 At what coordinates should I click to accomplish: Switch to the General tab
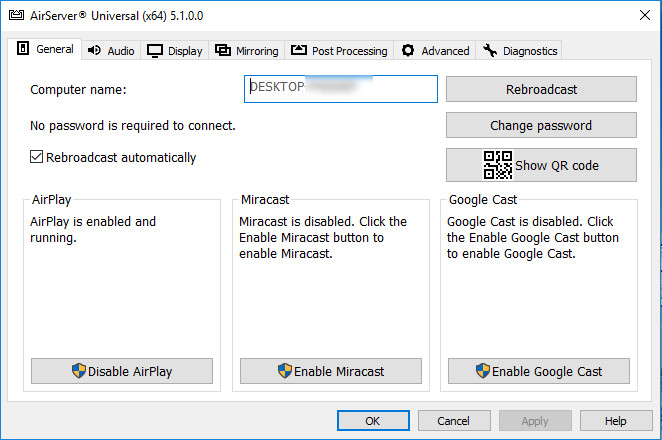point(45,49)
